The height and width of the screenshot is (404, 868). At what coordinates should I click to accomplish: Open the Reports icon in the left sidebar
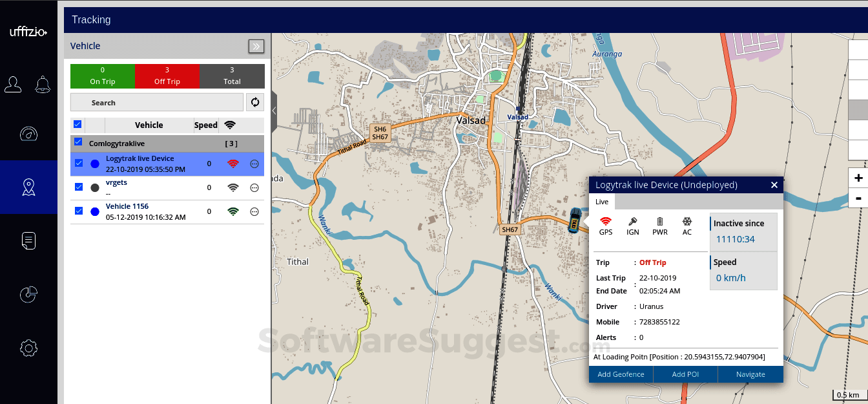[x=28, y=240]
